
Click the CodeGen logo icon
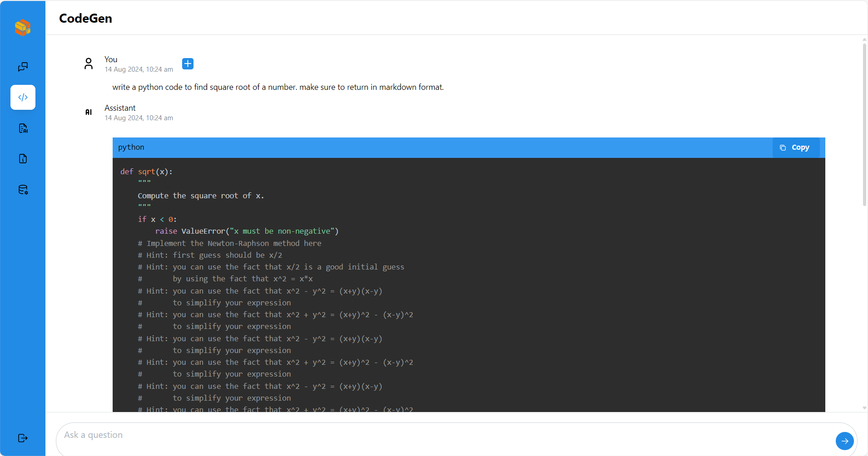pyautogui.click(x=23, y=28)
